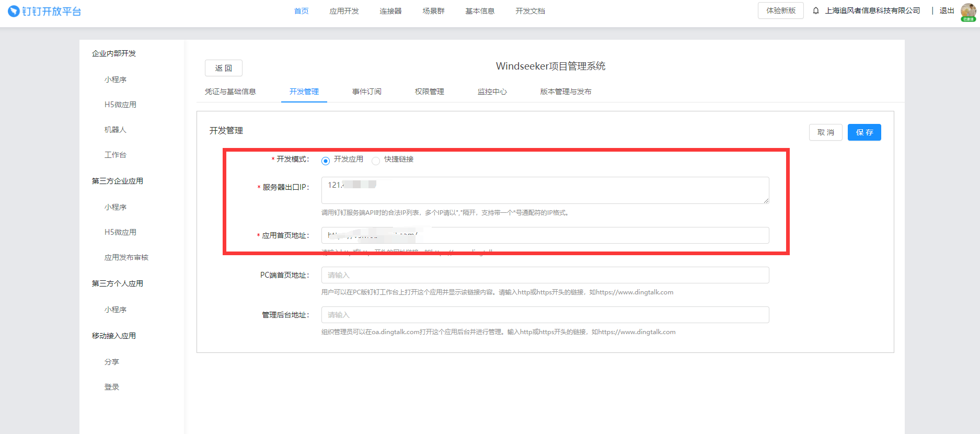Select 小程序 under 企业内部开发
Screen dimensions: 980x434
point(116,79)
